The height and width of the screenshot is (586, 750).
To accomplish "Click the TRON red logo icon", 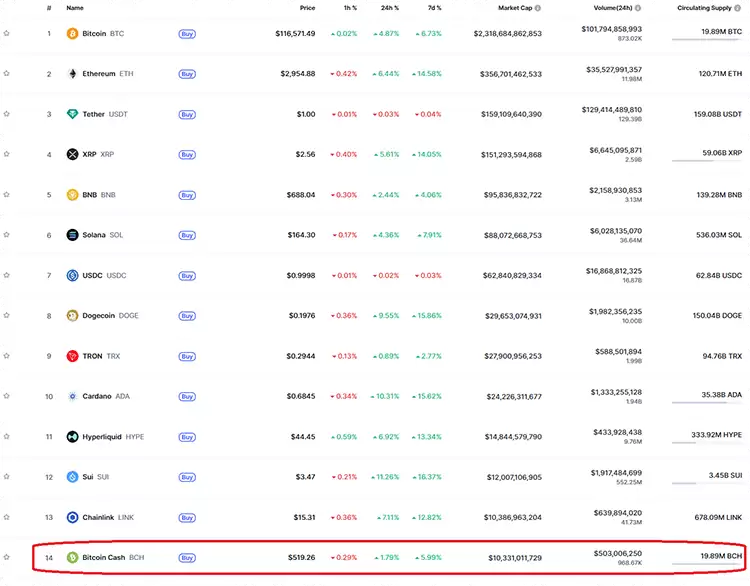I will coord(72,356).
